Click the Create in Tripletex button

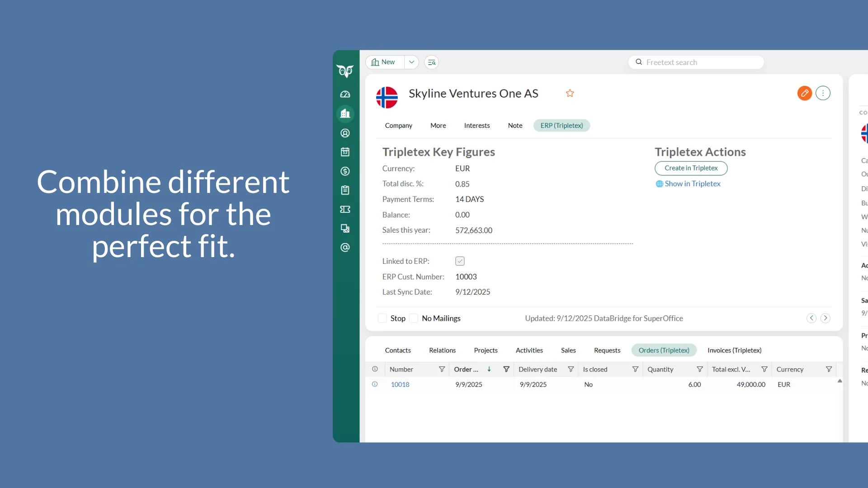point(691,168)
